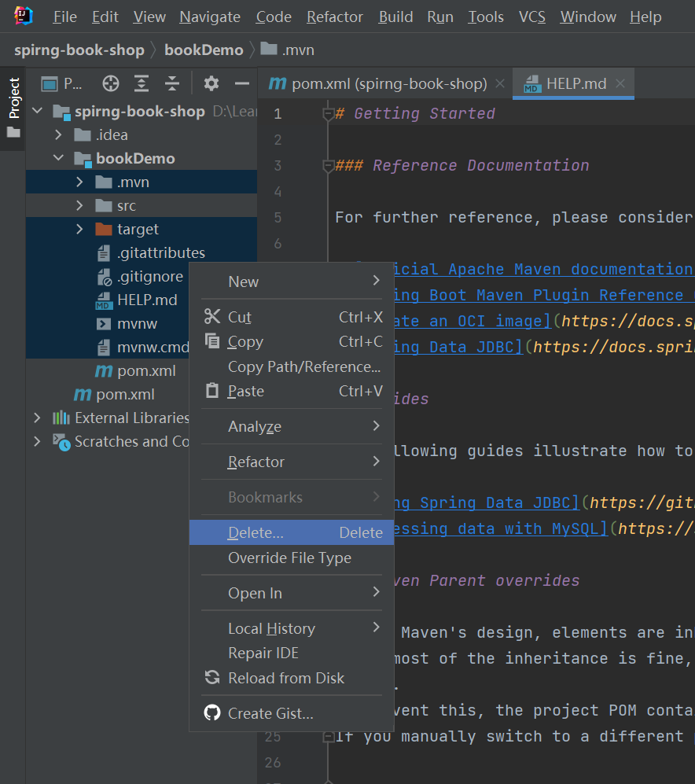This screenshot has height=784, width=695.
Task: Click the Scratches and Consoles icon
Action: click(61, 442)
